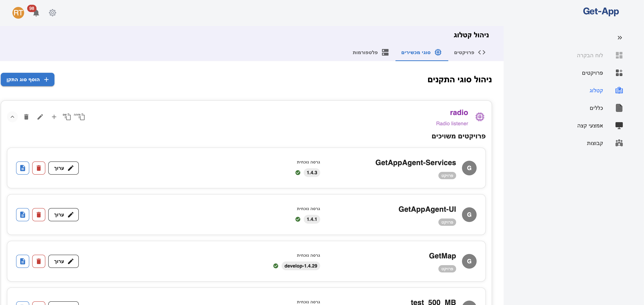Edit the radio device type with pencil icon
The image size is (644, 305).
click(40, 117)
